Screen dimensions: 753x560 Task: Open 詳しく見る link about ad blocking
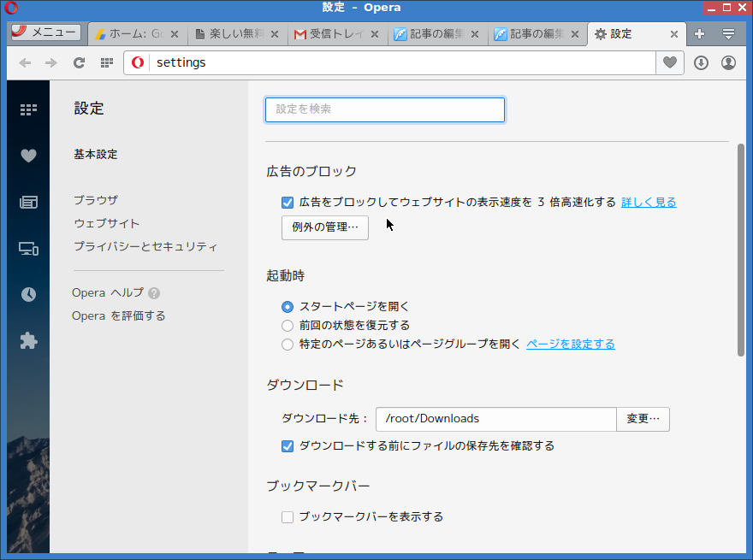(x=649, y=203)
